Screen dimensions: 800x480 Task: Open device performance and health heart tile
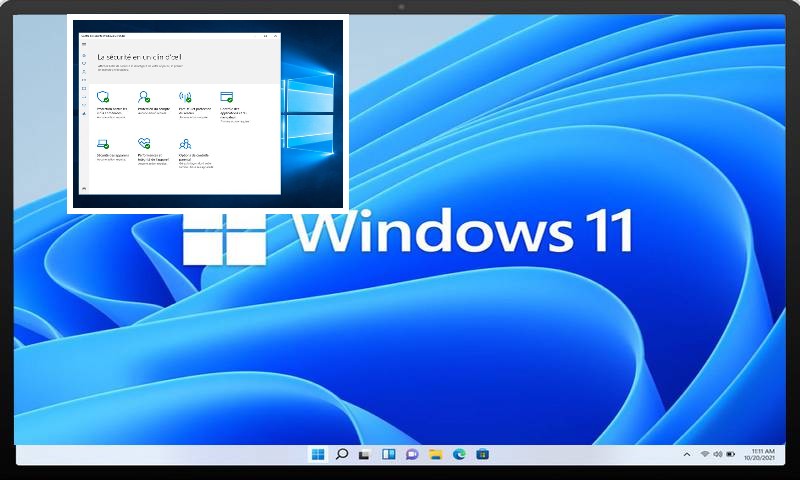coord(153,151)
